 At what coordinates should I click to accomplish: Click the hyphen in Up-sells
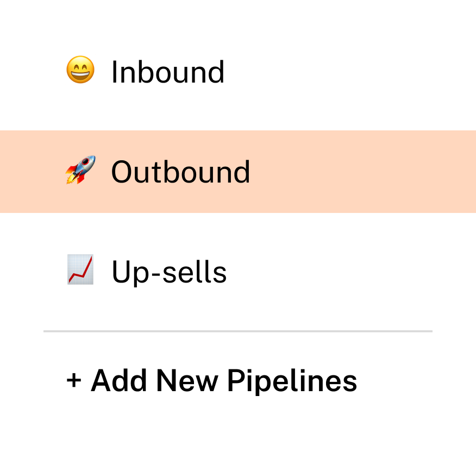coord(156,274)
